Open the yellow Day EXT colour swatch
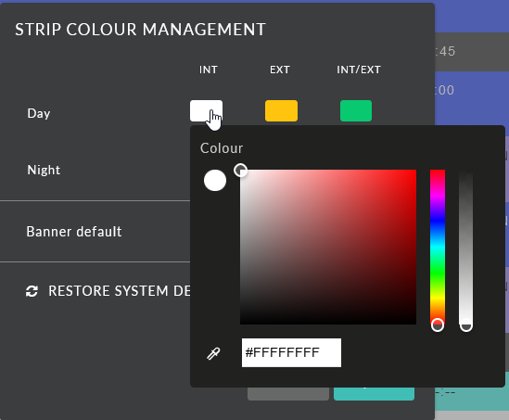 (281, 110)
